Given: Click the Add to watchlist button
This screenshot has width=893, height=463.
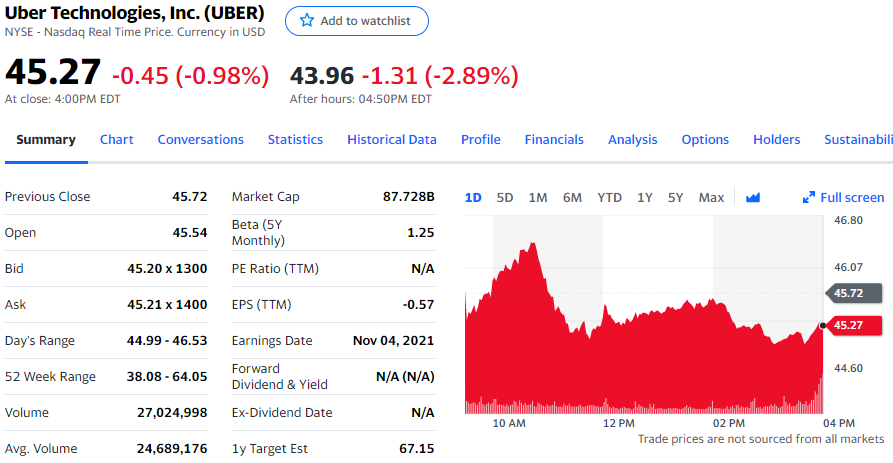Looking at the screenshot, I should click(357, 21).
